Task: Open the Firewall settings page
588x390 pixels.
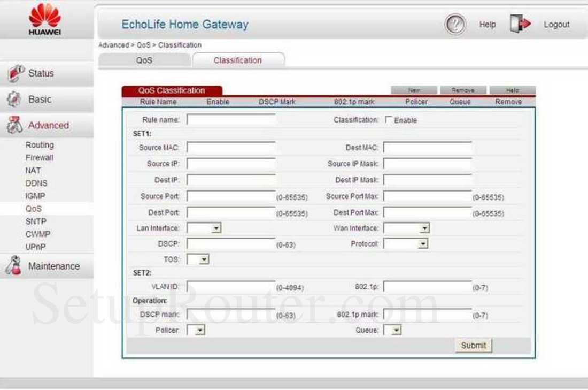Action: 39,157
